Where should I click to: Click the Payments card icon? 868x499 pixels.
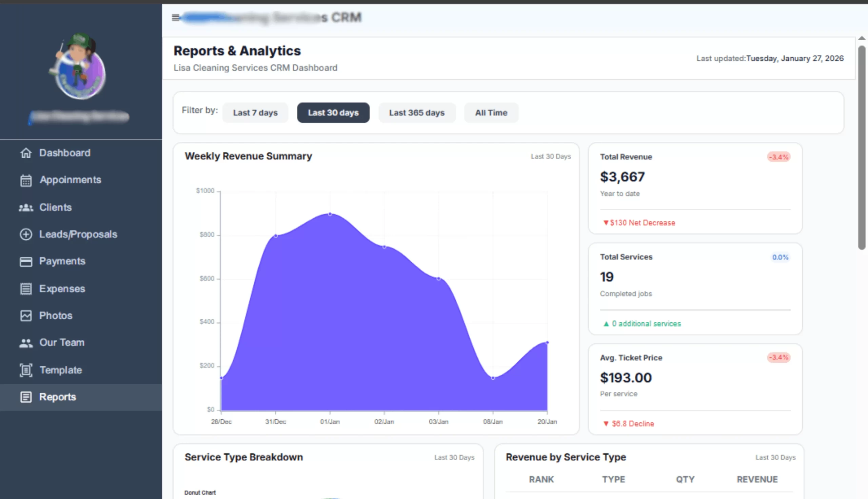coord(26,261)
